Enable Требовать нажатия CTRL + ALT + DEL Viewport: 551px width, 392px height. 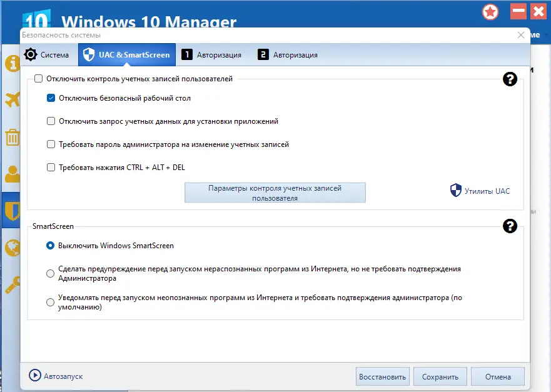(x=51, y=167)
